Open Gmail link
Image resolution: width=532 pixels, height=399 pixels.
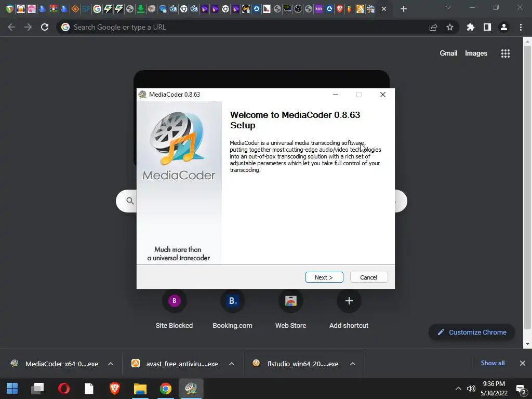[448, 54]
